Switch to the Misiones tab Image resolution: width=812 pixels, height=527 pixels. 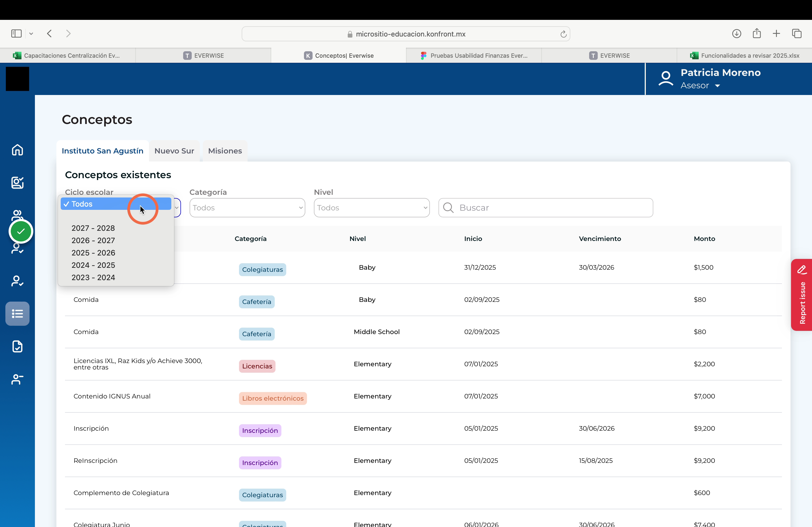tap(225, 151)
